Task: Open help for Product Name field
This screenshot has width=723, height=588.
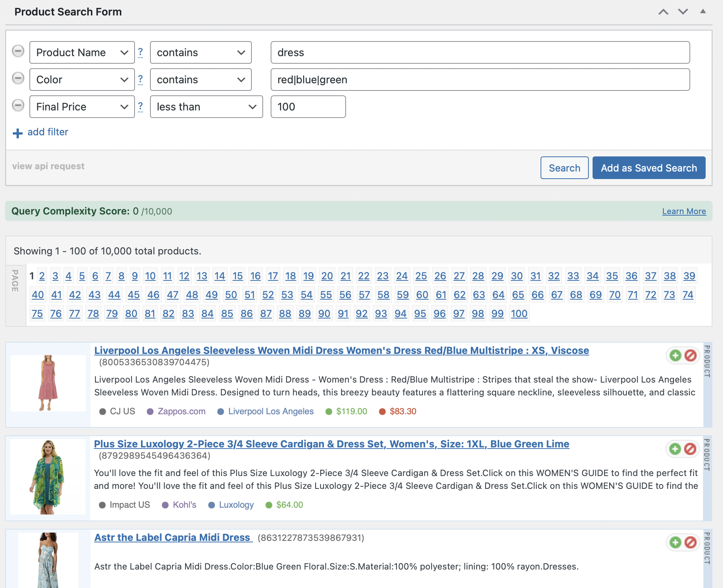Action: 140,52
